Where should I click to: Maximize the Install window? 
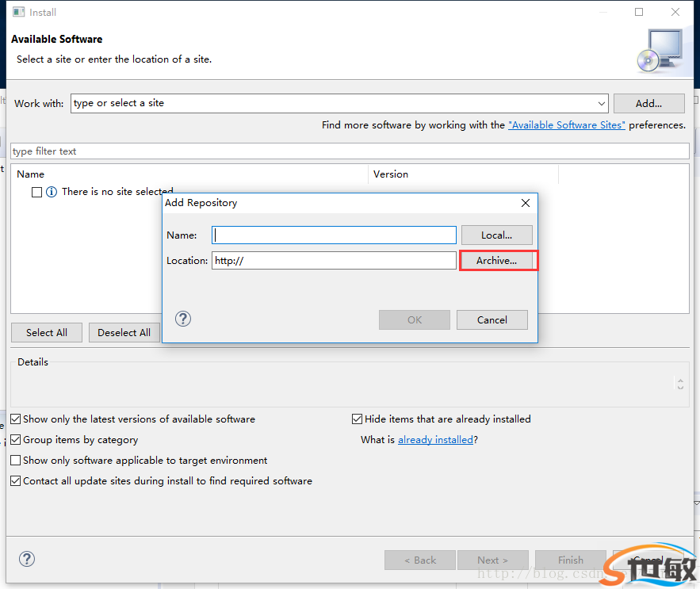[x=639, y=12]
